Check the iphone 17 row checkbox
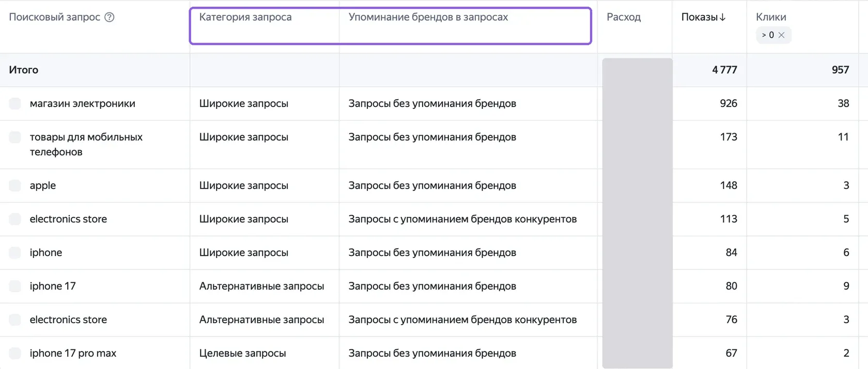 15,286
